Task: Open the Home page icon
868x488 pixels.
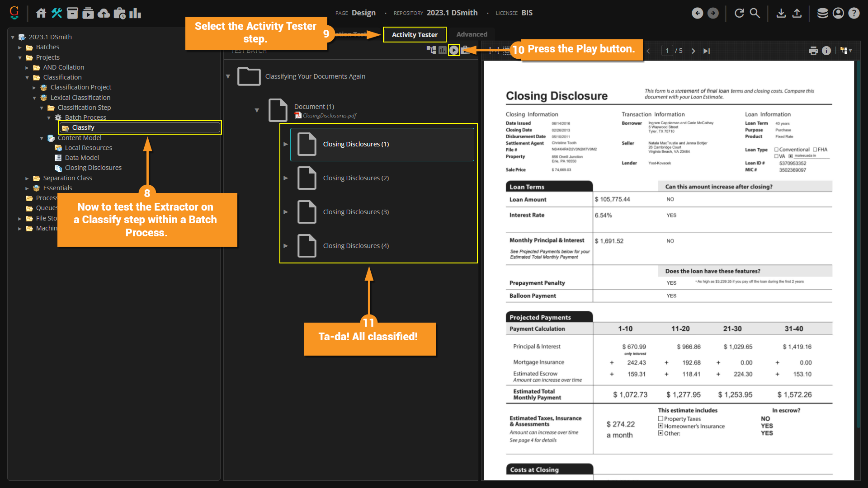Action: tap(41, 13)
